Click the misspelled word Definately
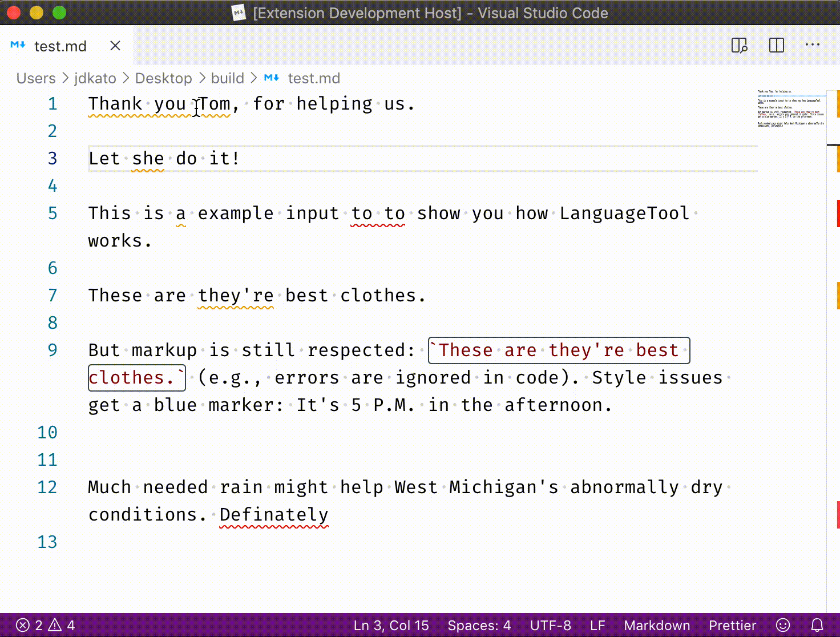This screenshot has height=637, width=840. [273, 515]
